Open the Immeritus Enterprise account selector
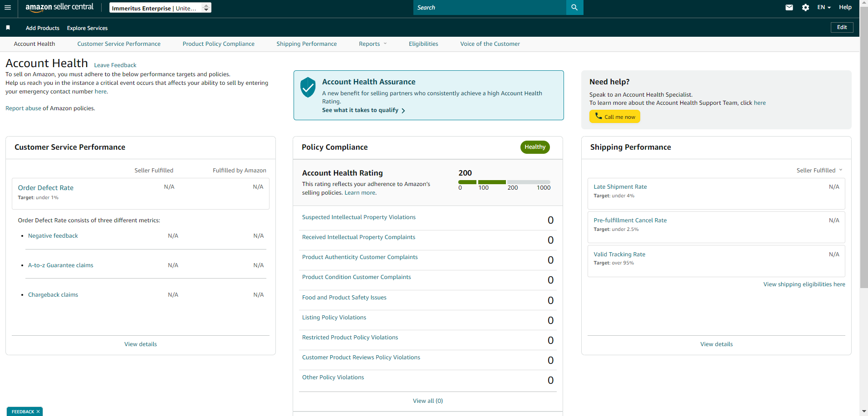Image resolution: width=868 pixels, height=416 pixels. coord(160,8)
